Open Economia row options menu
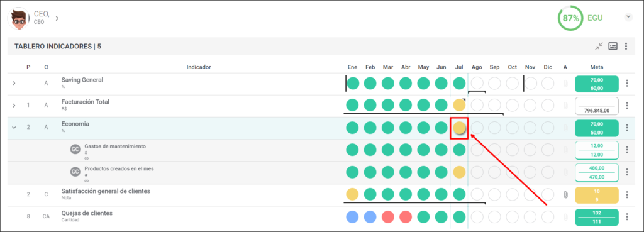The height and width of the screenshot is (232, 644). [x=627, y=127]
